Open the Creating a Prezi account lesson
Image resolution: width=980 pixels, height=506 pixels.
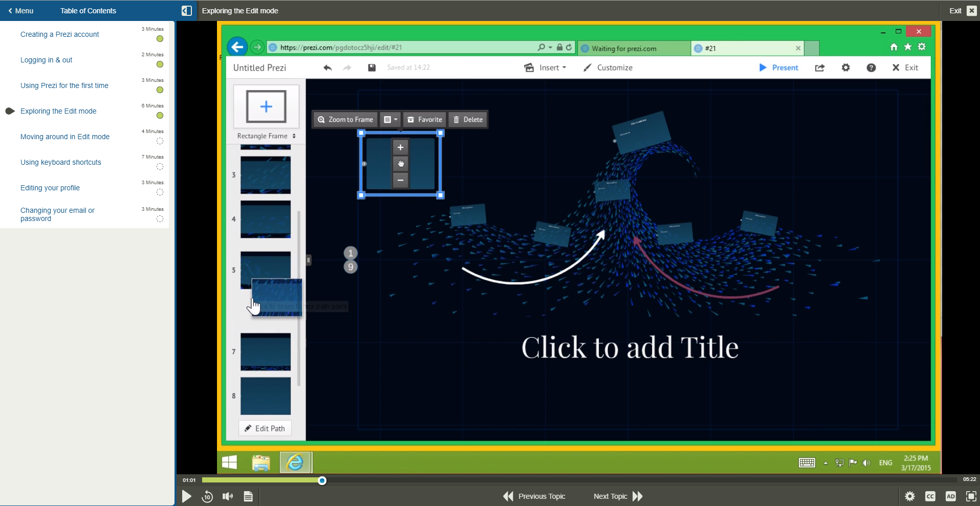tap(59, 34)
